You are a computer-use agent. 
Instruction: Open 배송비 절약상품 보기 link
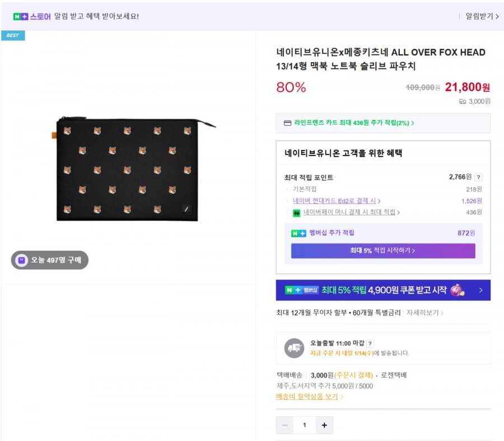point(310,397)
